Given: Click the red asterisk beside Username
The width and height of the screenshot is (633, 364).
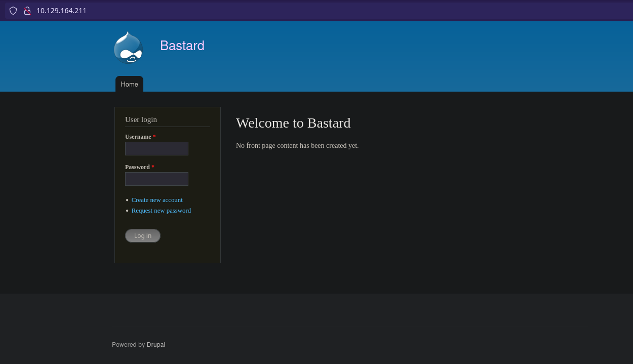Looking at the screenshot, I should tap(154, 137).
